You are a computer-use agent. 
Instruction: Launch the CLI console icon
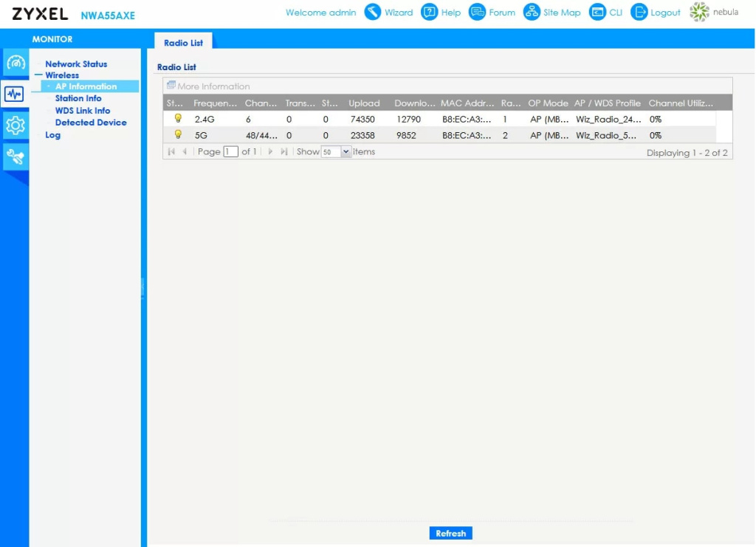point(597,12)
